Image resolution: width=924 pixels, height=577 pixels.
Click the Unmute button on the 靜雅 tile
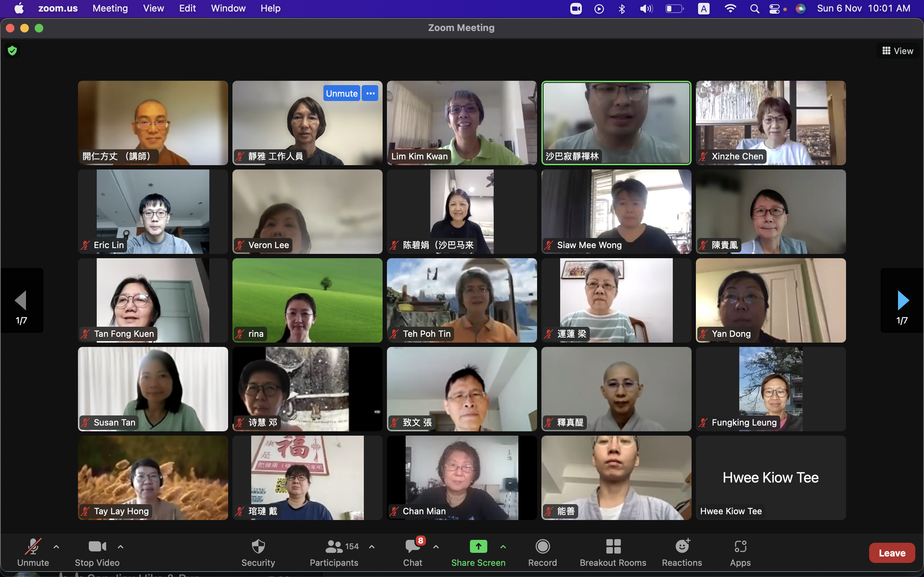(341, 93)
